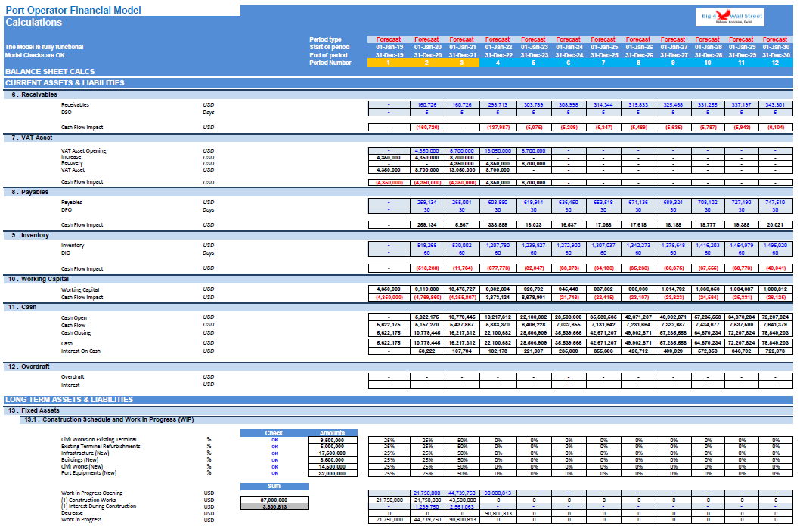The width and height of the screenshot is (800, 532).
Task: Select inventory value 1,495,020
Action: tap(776, 246)
